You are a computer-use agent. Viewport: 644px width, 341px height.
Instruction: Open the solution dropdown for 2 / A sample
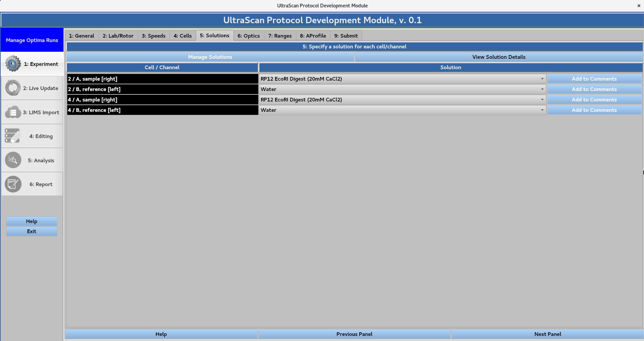click(541, 79)
